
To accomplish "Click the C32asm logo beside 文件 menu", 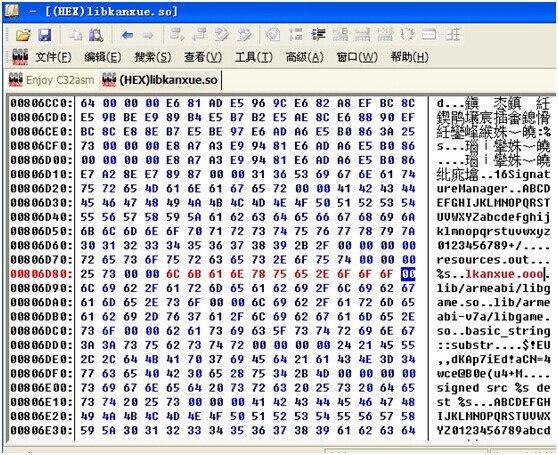I will tap(20, 57).
